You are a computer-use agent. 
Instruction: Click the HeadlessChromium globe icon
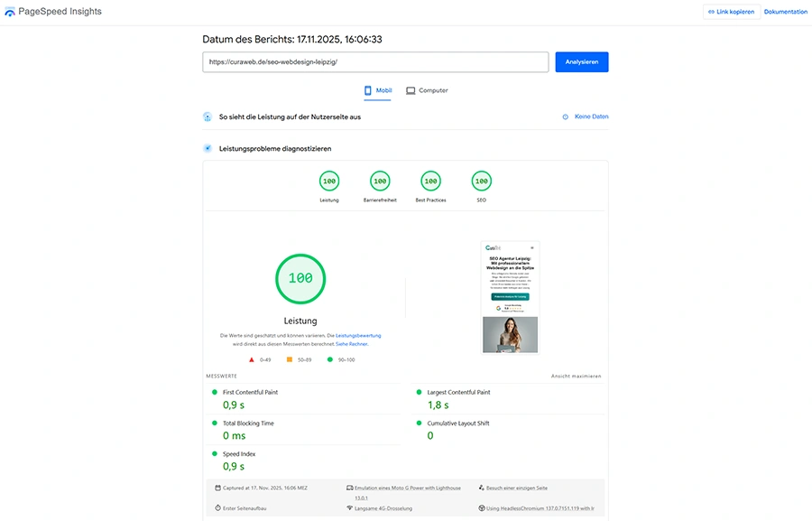click(x=484, y=507)
